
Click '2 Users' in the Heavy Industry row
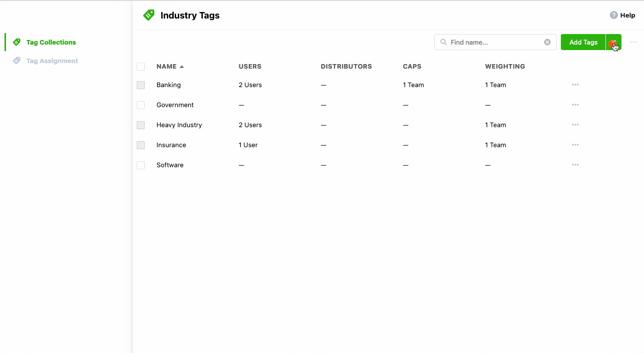(250, 125)
